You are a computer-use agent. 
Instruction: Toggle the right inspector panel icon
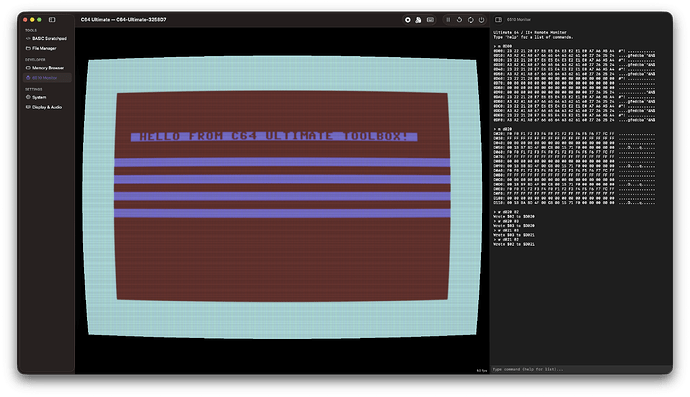click(498, 19)
